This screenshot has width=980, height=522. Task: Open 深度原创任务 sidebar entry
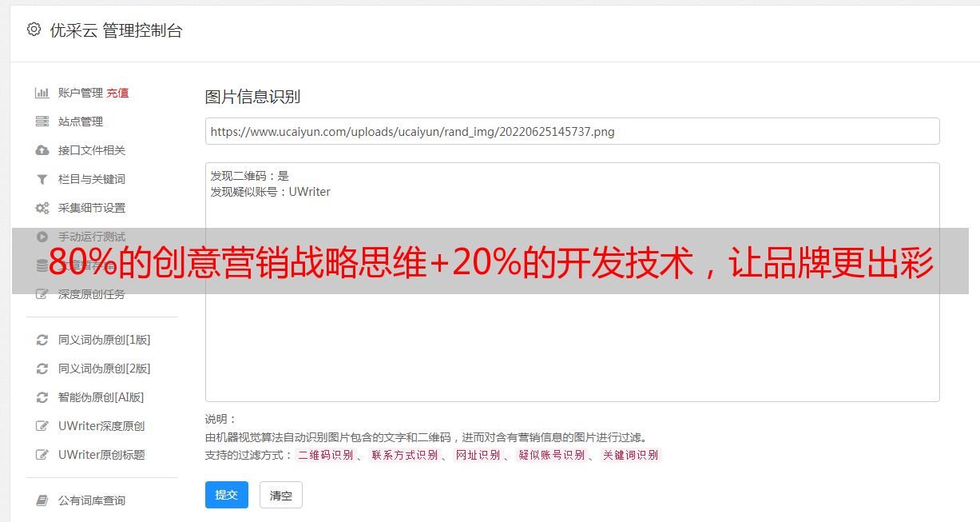click(x=91, y=294)
